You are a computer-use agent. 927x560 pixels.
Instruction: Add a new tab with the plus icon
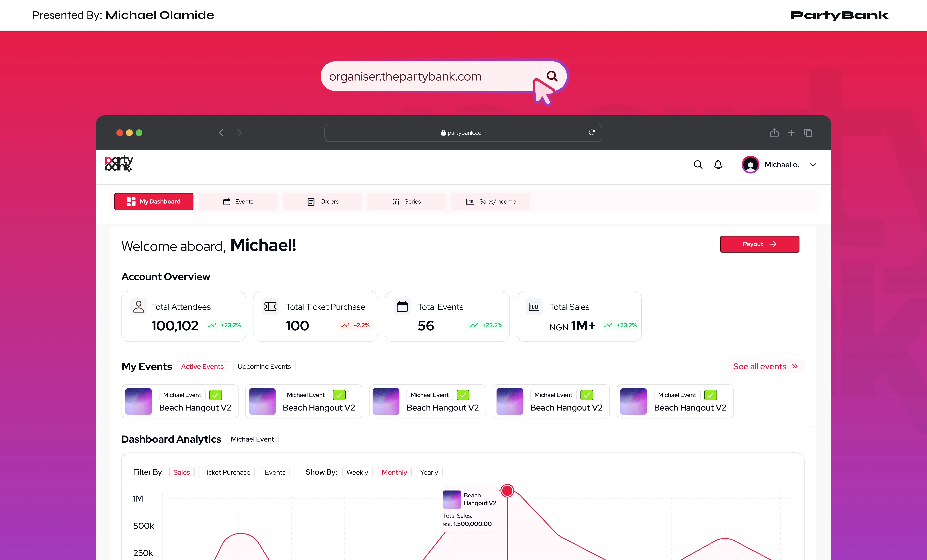point(791,133)
